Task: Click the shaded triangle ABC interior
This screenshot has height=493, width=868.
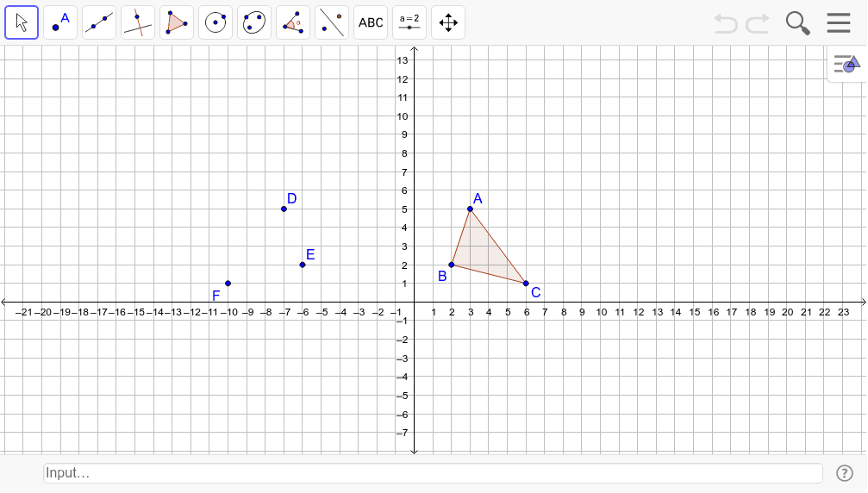Action: pos(482,253)
